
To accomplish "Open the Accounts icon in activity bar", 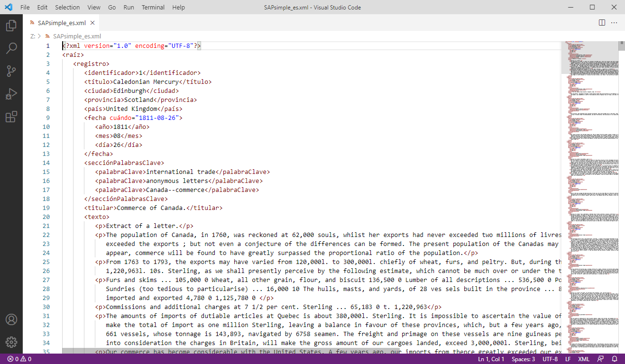I will tap(11, 319).
